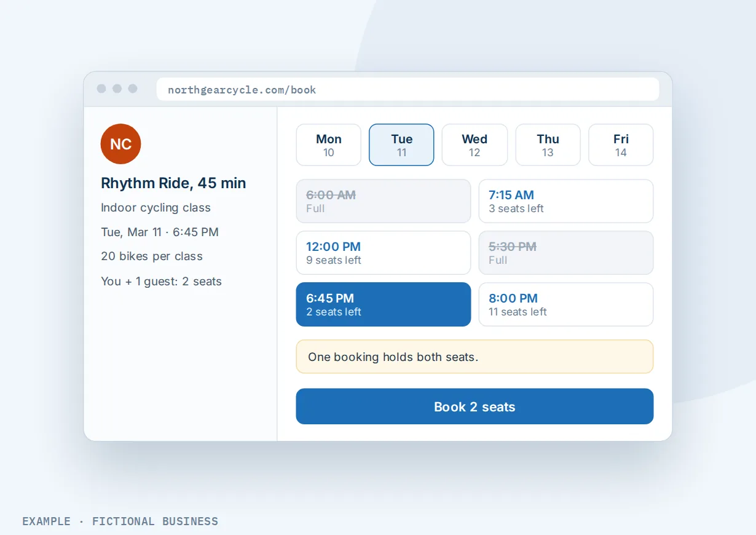Click the first gray window control dot
Viewport: 756px width, 535px height.
point(101,89)
